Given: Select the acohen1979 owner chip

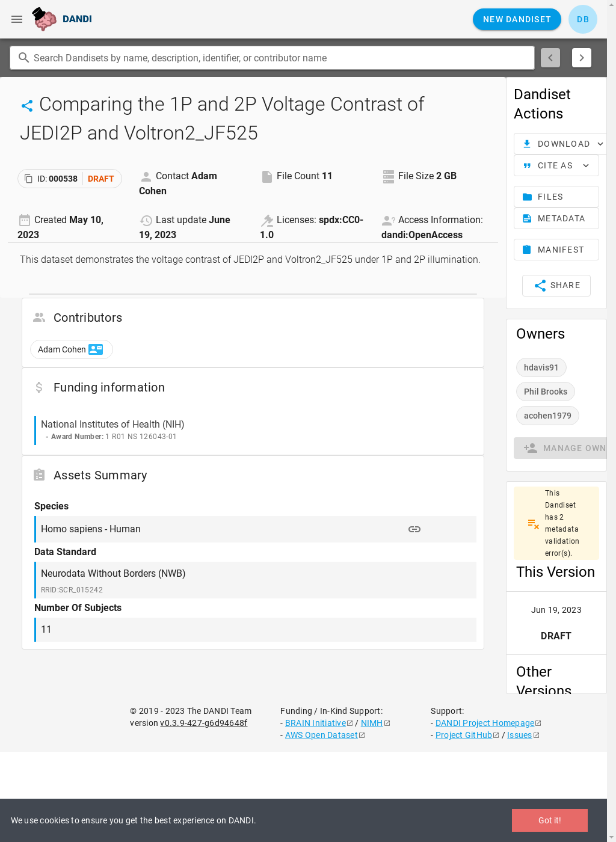Looking at the screenshot, I should click(547, 416).
